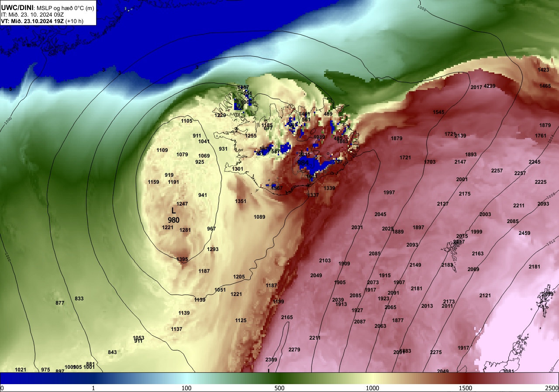This screenshot has width=559, height=392.
Task: Click the height value '1125'
Action: coord(241,320)
